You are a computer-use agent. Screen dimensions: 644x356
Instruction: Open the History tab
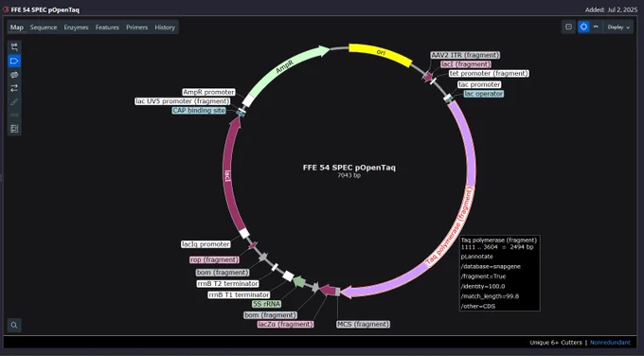click(165, 27)
